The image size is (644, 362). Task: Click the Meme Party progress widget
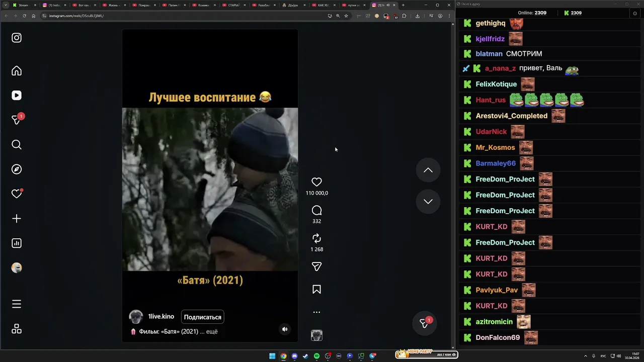(x=426, y=354)
